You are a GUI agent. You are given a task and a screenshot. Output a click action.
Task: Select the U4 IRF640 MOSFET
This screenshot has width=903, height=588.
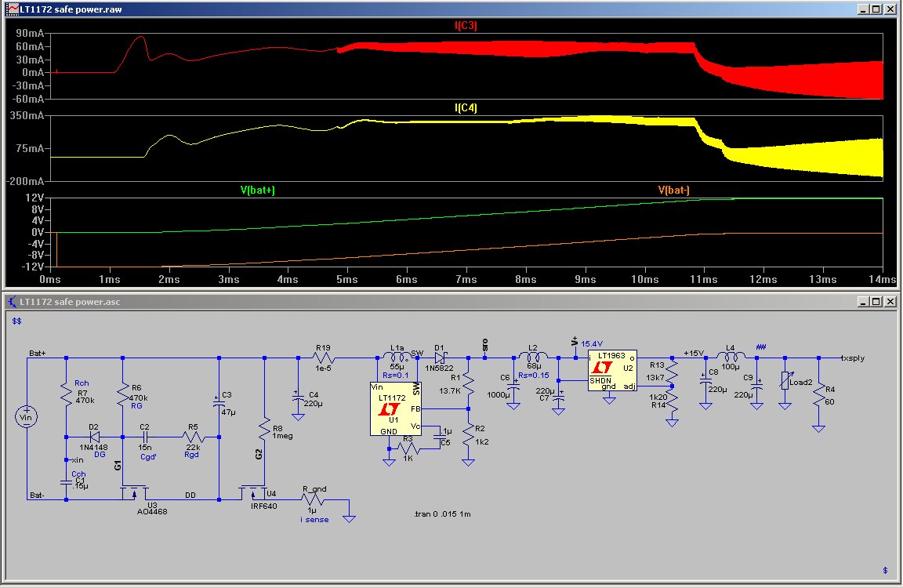tap(253, 493)
